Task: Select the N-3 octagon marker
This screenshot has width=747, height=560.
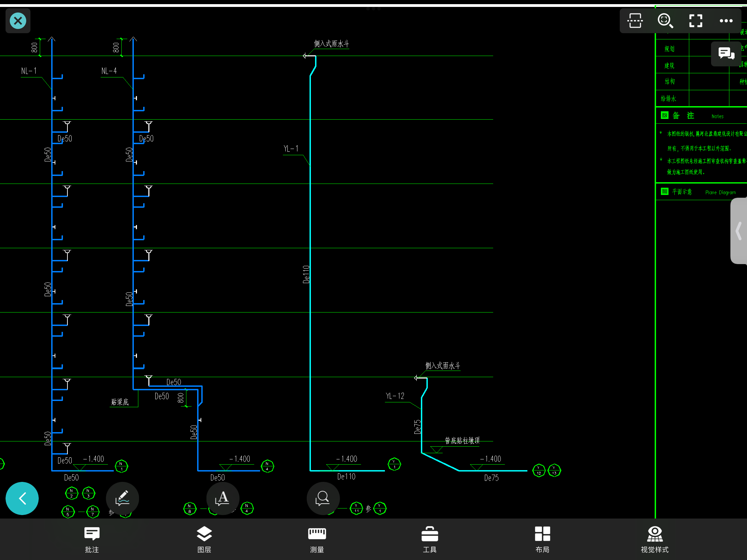Action: click(x=89, y=493)
